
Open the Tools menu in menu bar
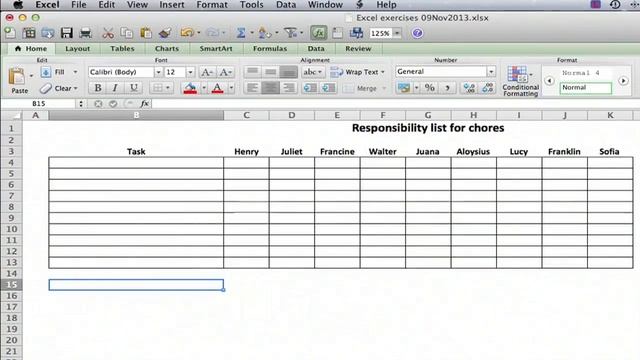coord(251,5)
